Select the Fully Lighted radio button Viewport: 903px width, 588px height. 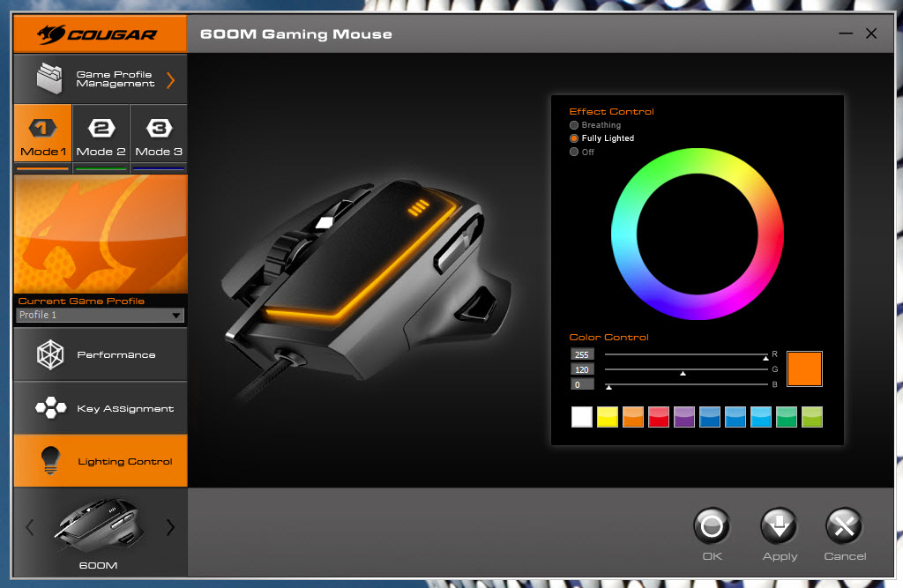(574, 138)
